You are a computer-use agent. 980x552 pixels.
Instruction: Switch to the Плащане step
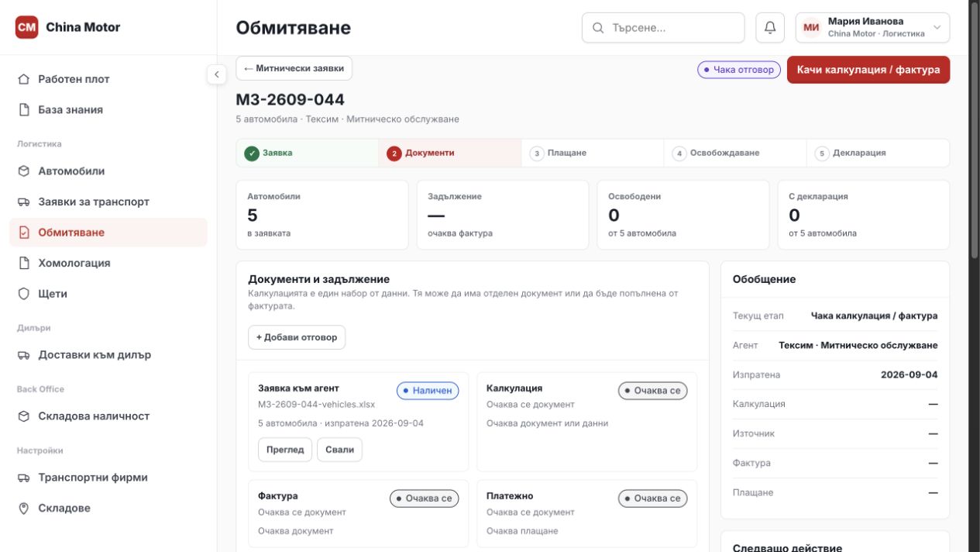593,154
